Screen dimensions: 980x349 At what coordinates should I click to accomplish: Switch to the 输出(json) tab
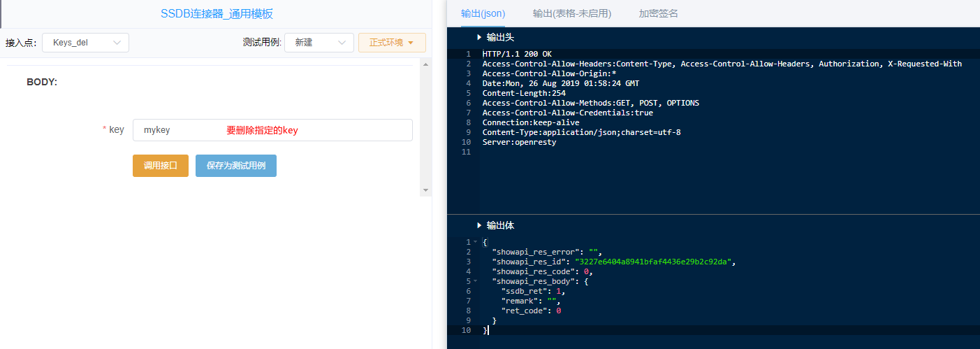[483, 13]
